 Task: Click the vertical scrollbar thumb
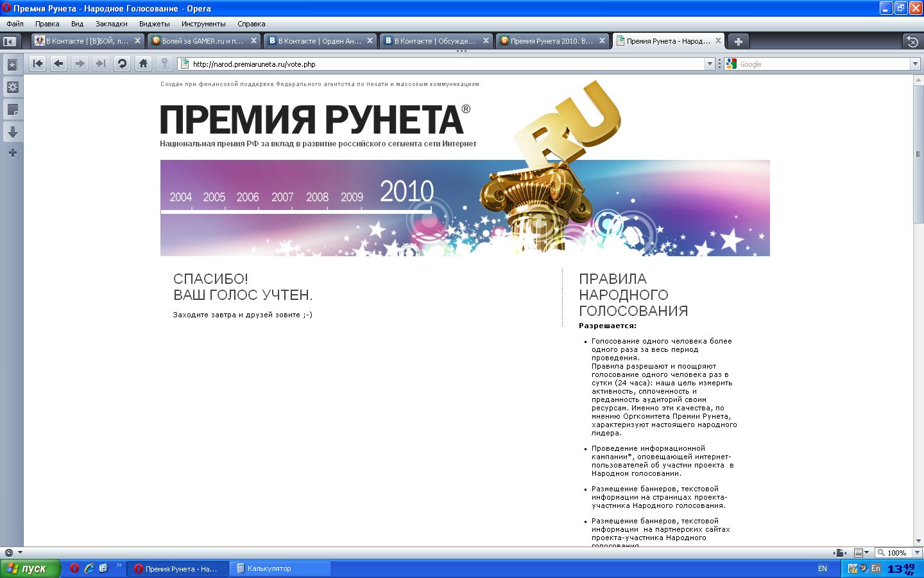coord(918,153)
